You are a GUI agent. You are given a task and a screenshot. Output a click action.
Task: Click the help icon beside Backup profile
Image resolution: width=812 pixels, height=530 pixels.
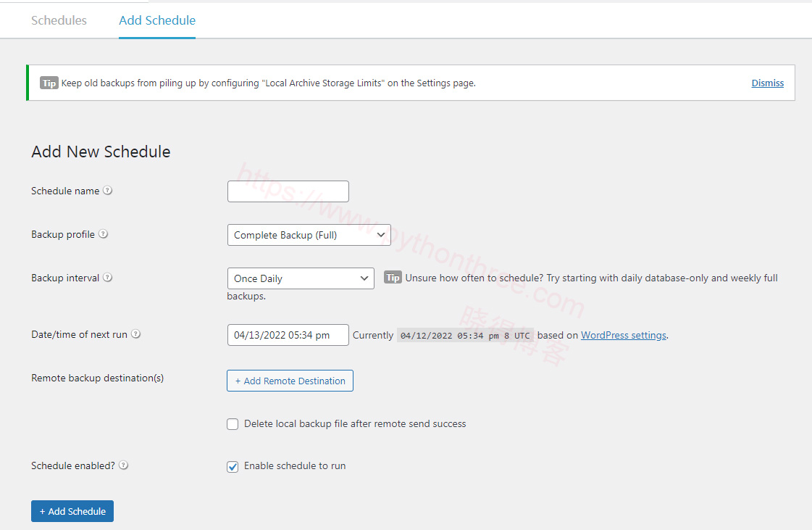103,234
